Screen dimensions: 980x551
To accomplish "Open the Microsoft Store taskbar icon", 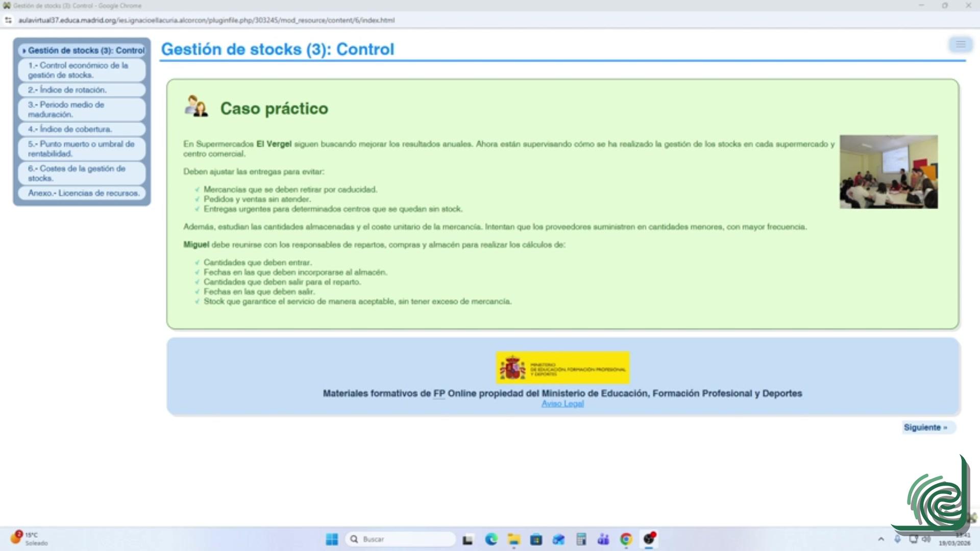I will [536, 539].
